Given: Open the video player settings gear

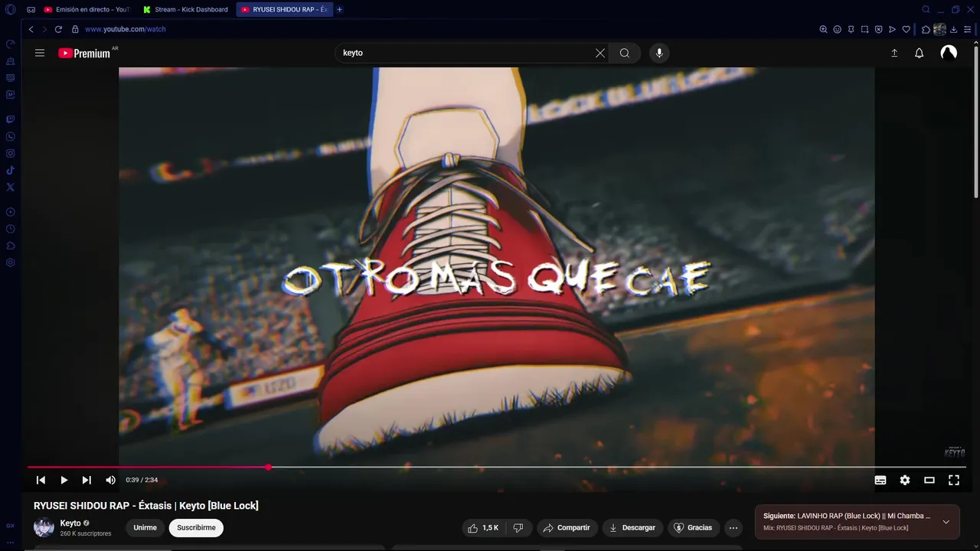Looking at the screenshot, I should point(905,480).
